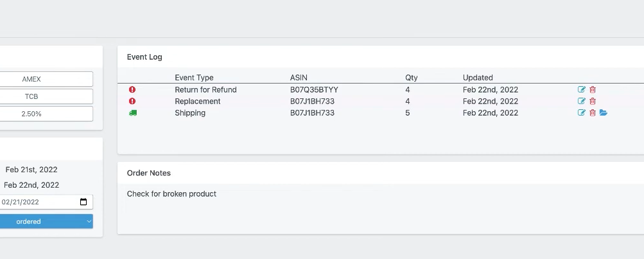Screen dimensions: 644x259
Task: Delete the Shipping event entry
Action: 593,113
